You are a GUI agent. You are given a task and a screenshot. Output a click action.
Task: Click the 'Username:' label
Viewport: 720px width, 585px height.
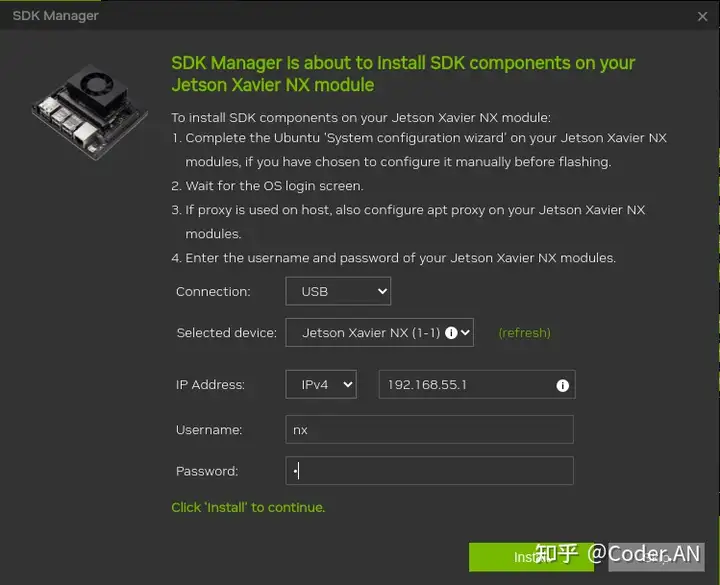tap(209, 430)
